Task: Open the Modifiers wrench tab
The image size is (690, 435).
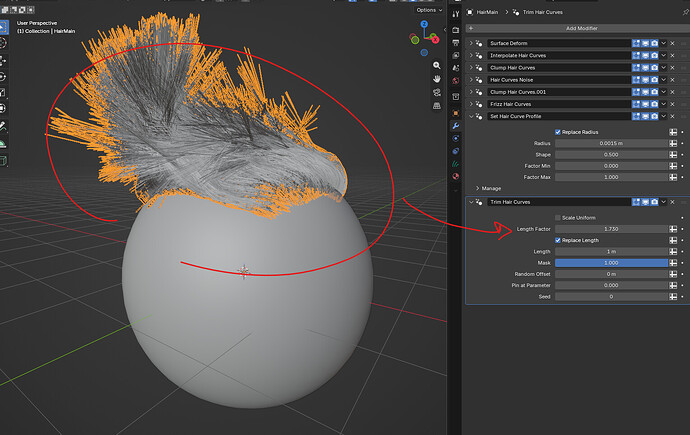Action: [455, 126]
